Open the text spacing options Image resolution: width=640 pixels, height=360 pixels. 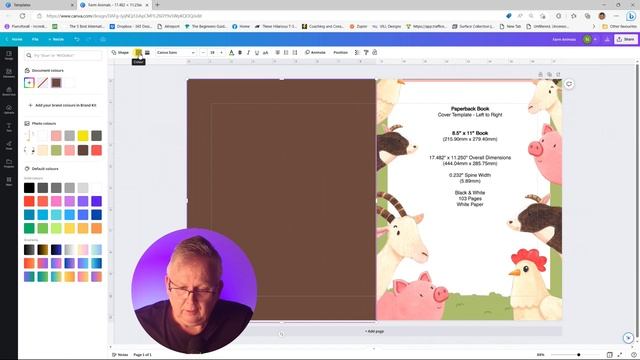[x=295, y=52]
